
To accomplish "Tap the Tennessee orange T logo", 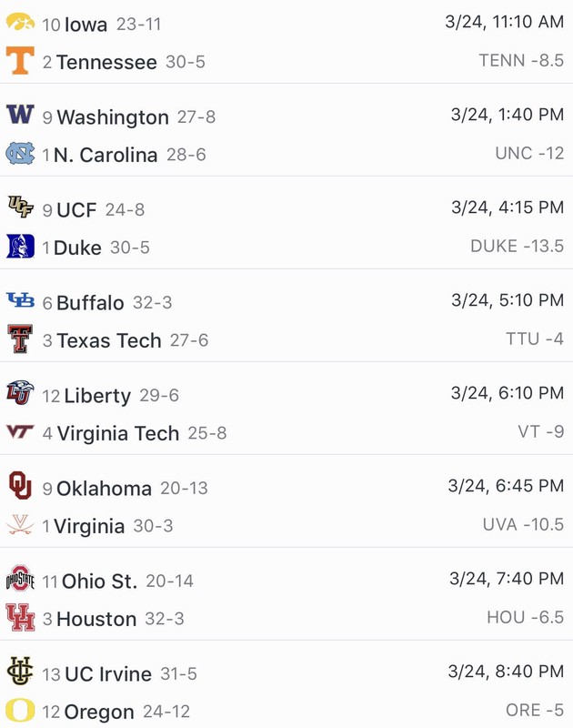I will [x=20, y=60].
